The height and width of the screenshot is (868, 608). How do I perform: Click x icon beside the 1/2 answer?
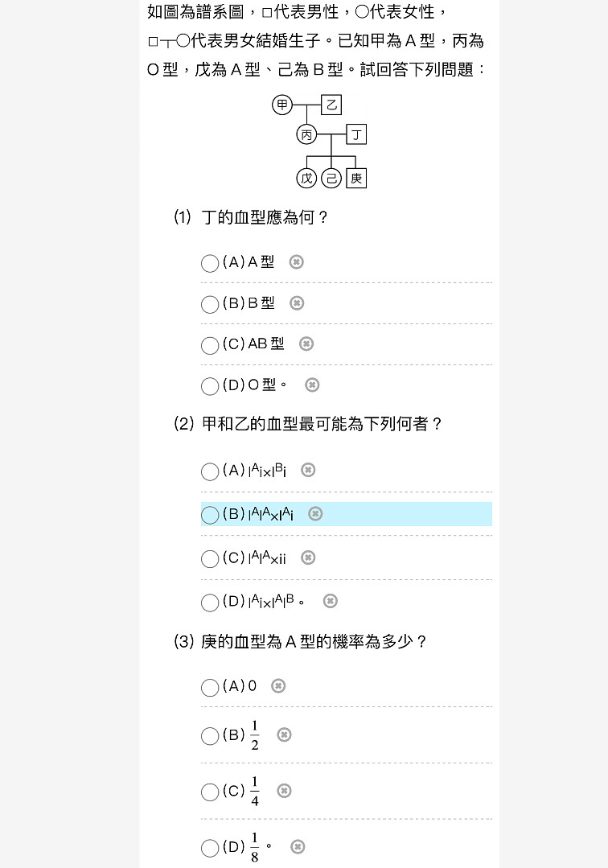(285, 734)
